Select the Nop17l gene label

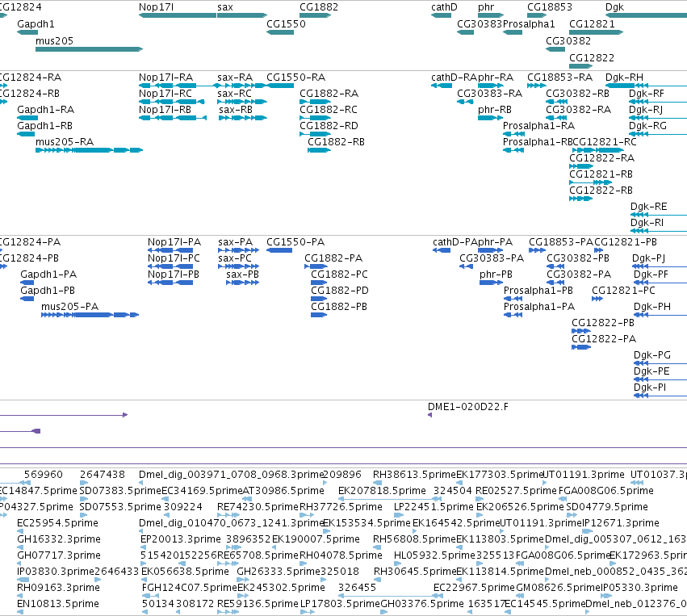pos(156,7)
